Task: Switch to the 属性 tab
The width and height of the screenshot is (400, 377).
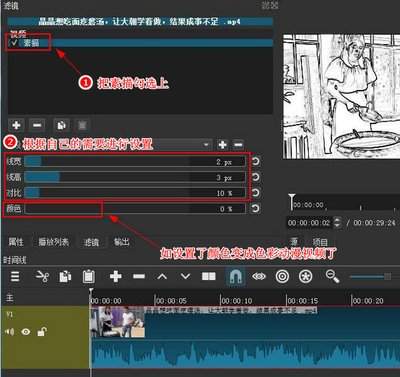Action: point(16,242)
